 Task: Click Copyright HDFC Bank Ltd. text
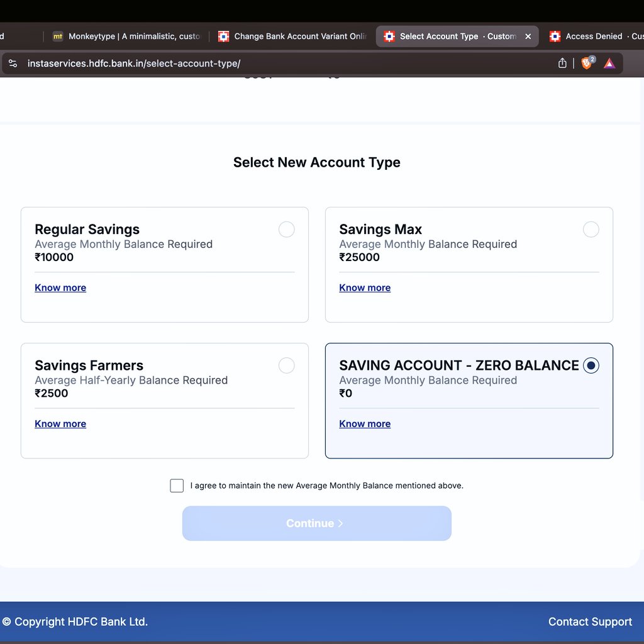[x=75, y=621]
